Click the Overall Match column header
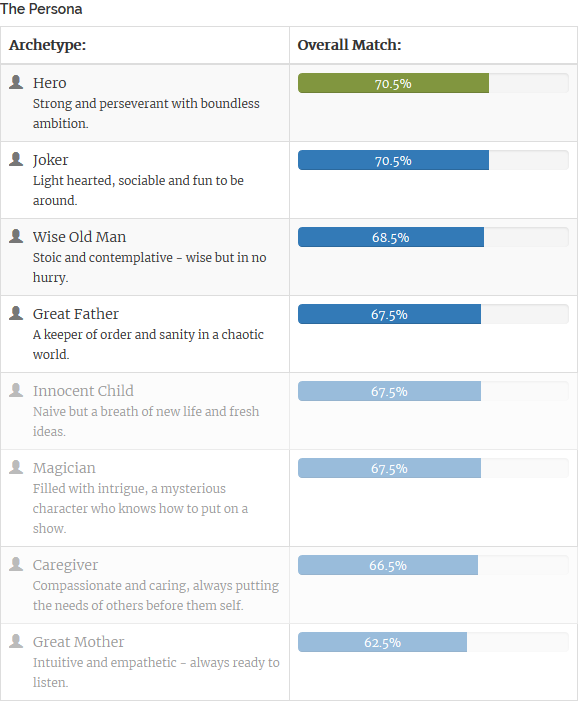This screenshot has height=702, width=578. [349, 45]
